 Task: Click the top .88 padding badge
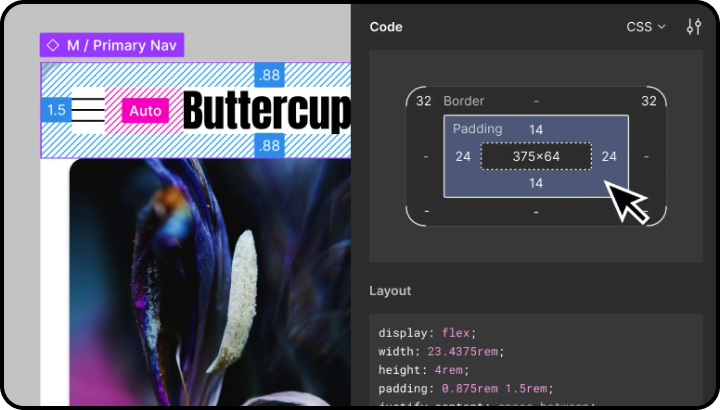coord(269,74)
